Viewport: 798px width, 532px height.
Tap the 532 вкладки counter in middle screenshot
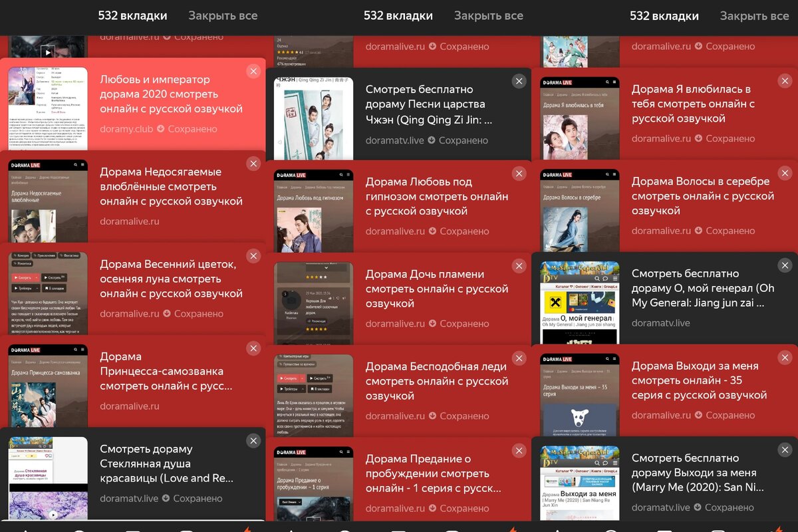tap(398, 15)
